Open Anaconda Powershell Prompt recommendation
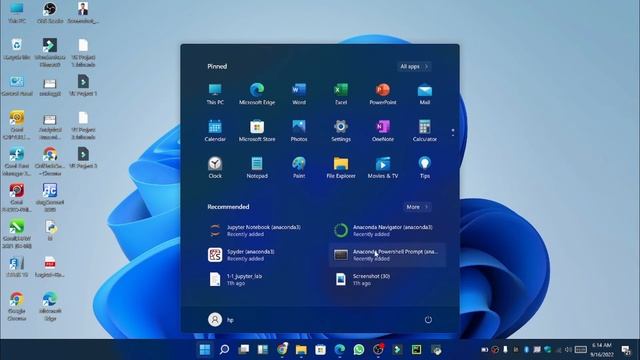640x360 pixels. (x=388, y=255)
